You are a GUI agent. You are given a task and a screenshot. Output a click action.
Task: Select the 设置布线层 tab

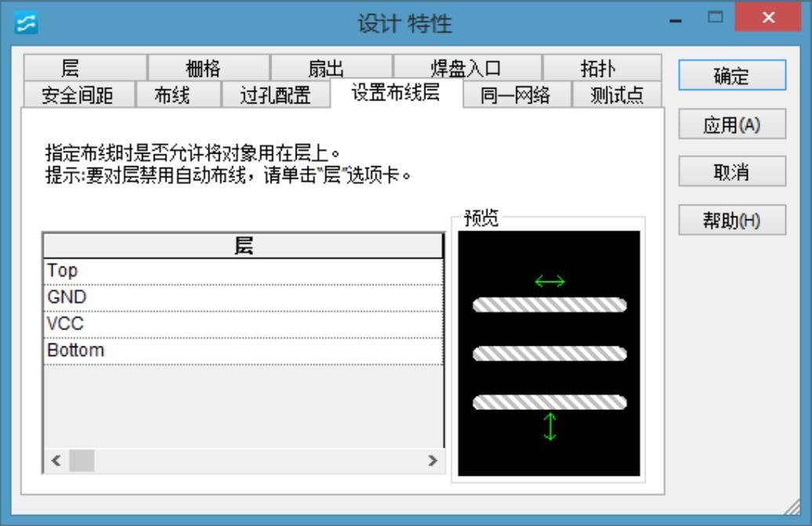tap(396, 93)
